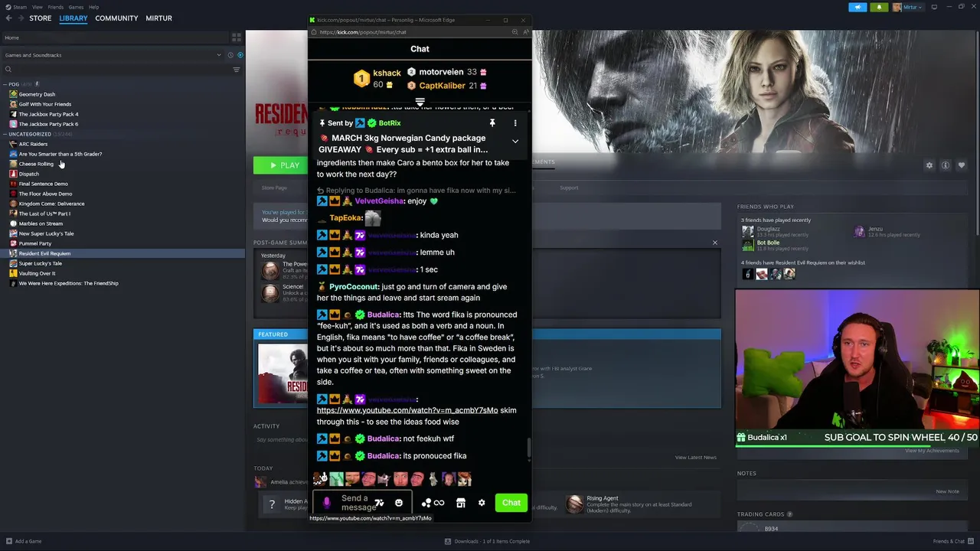Click the chat scrollbar thumb
This screenshot has width=980, height=551.
click(528, 449)
